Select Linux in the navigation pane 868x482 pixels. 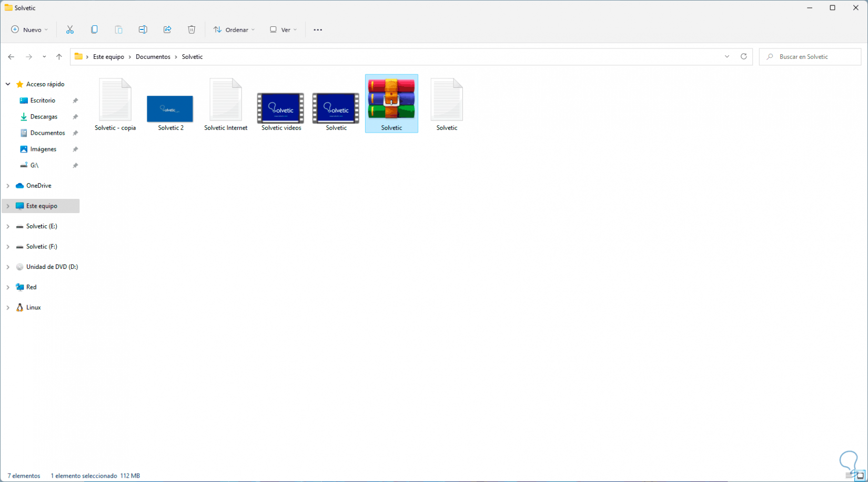[33, 308]
